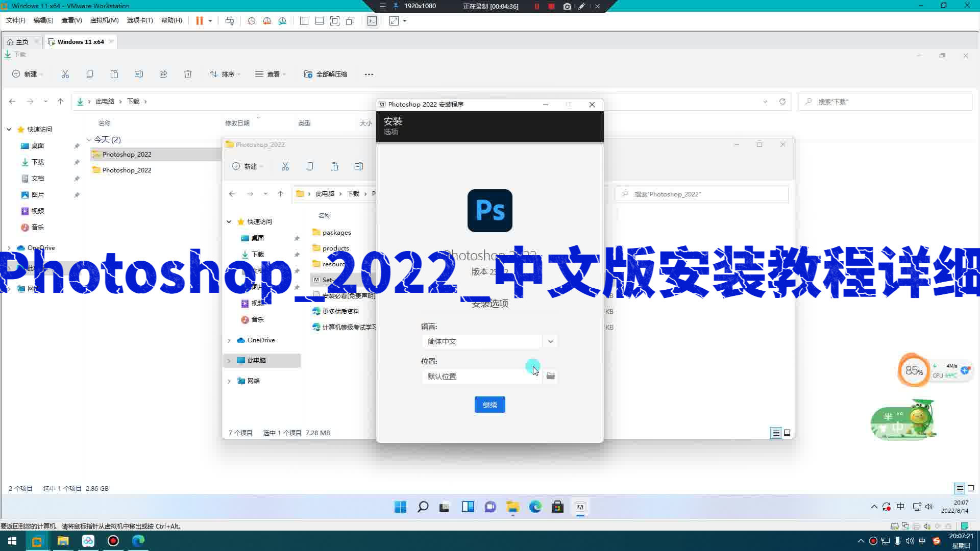Click the refresh icon beside the 下载 address bar
The height and width of the screenshot is (551, 980).
(x=782, y=102)
